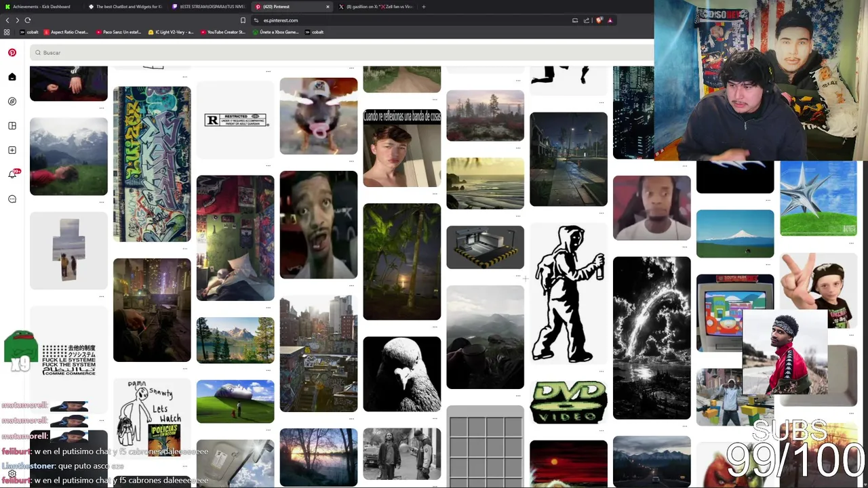
Task: Open the beach sunset waves pin
Action: [485, 183]
